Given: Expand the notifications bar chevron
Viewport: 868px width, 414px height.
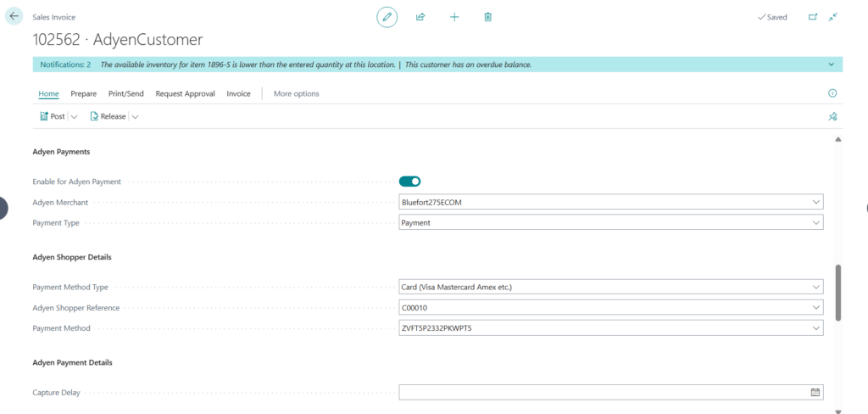Looking at the screenshot, I should point(831,64).
